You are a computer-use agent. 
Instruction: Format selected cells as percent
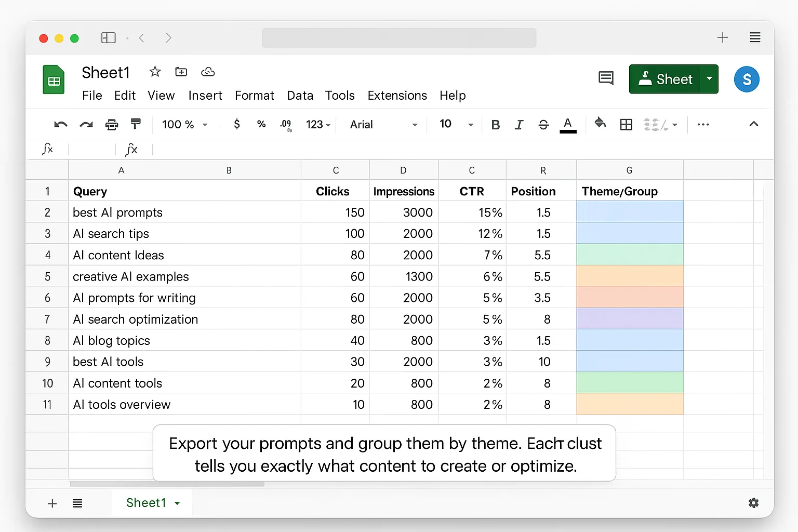click(261, 125)
